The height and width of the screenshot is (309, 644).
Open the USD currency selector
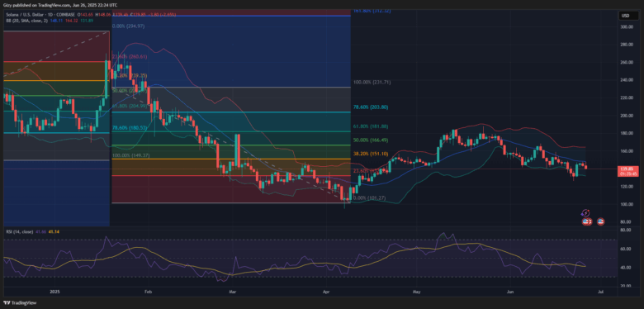click(x=626, y=16)
